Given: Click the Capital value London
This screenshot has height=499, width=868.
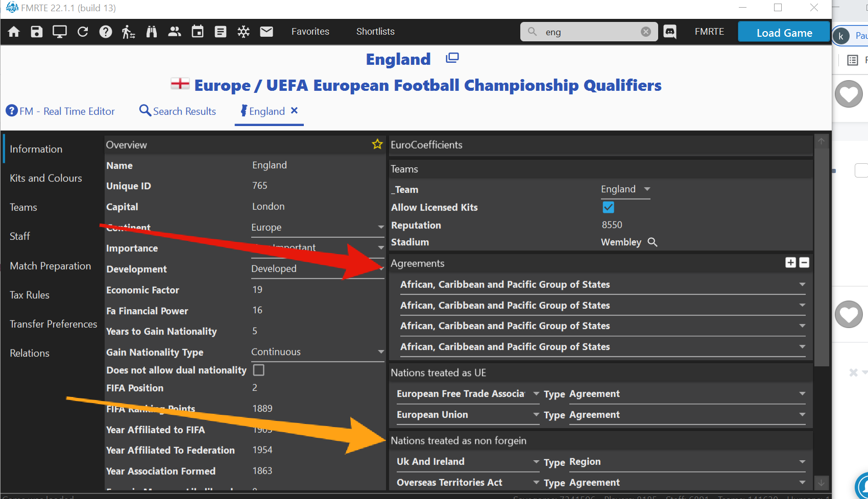Looking at the screenshot, I should pos(269,207).
